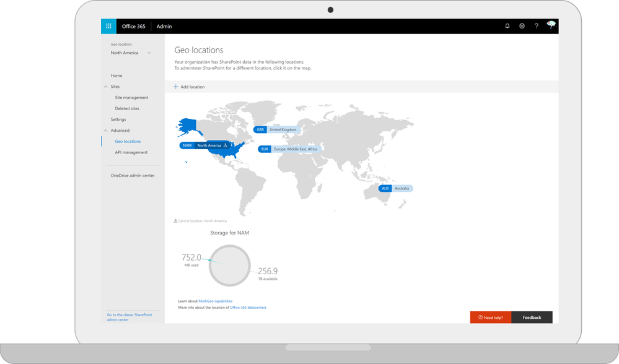The image size is (619, 364).
Task: Select the AUS Australia map tag
Action: tap(395, 189)
